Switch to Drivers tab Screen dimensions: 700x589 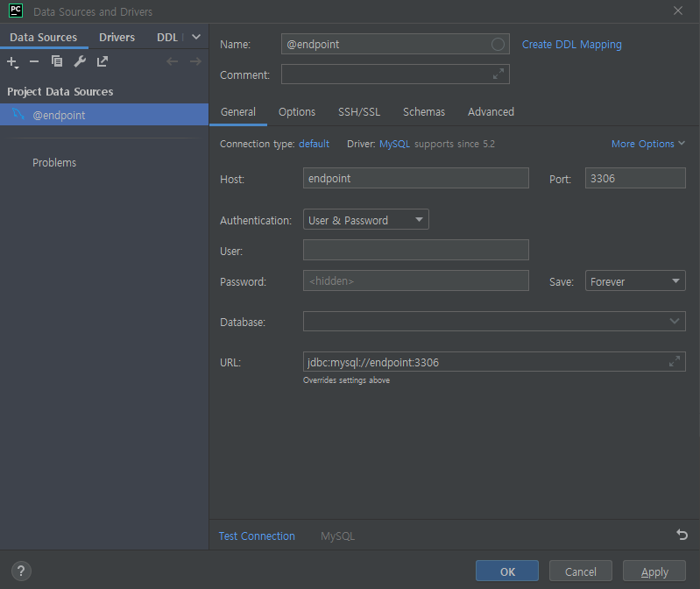coord(117,37)
